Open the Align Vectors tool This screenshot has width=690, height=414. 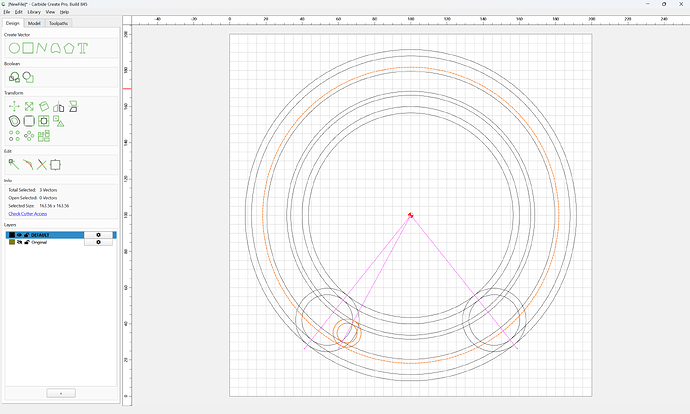[44, 121]
